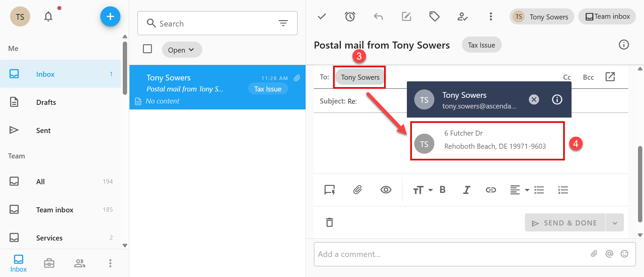Toggle italic formatting

click(467, 190)
